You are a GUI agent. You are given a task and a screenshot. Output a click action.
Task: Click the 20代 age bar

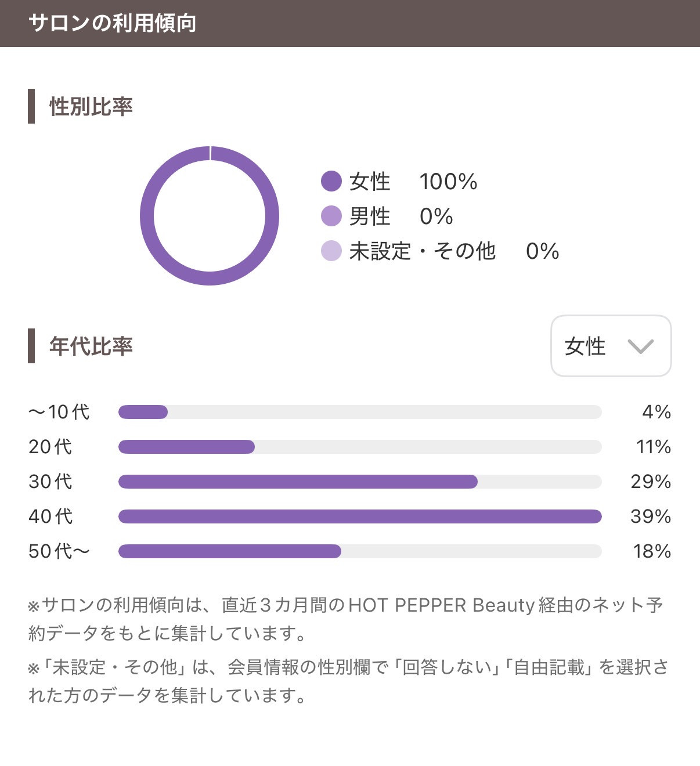(359, 447)
